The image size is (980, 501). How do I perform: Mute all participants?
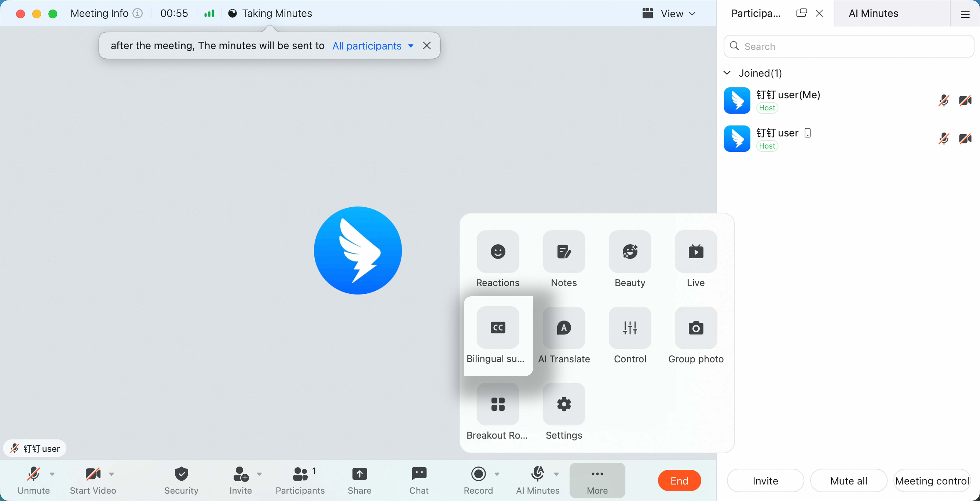(848, 481)
